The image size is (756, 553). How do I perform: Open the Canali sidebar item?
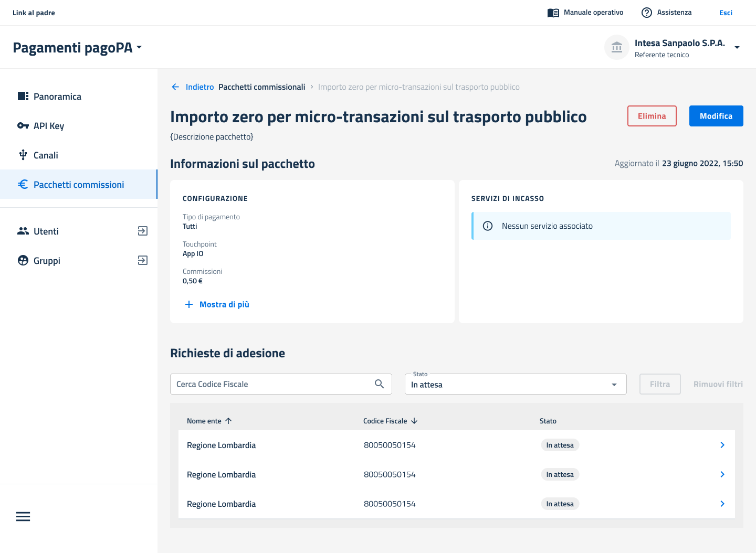46,155
